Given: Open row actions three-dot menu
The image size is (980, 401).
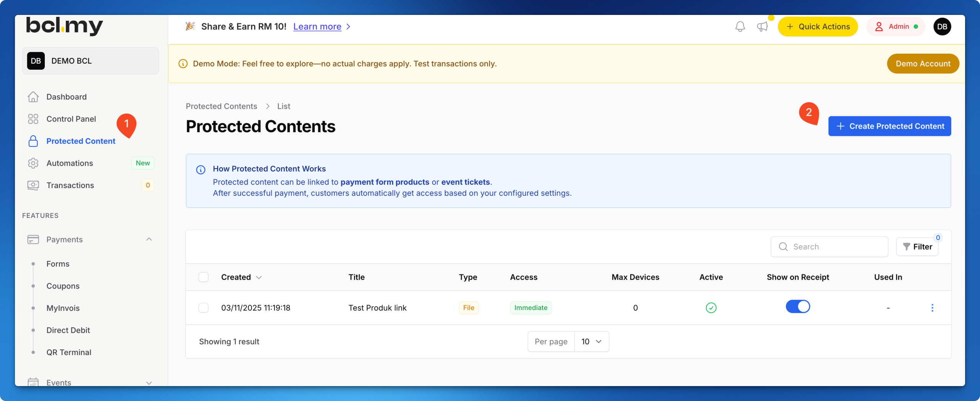Looking at the screenshot, I should [x=932, y=308].
